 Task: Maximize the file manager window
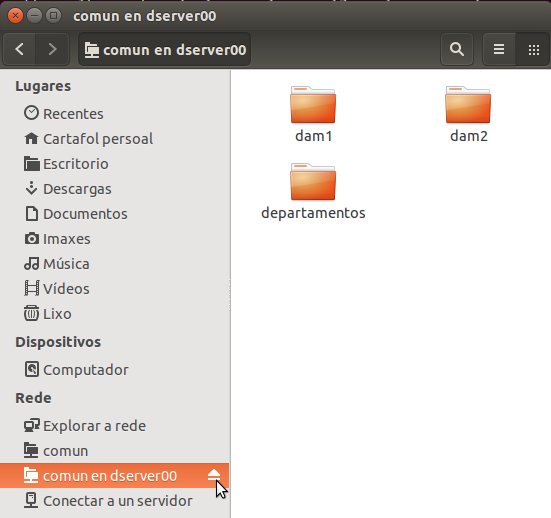53,16
